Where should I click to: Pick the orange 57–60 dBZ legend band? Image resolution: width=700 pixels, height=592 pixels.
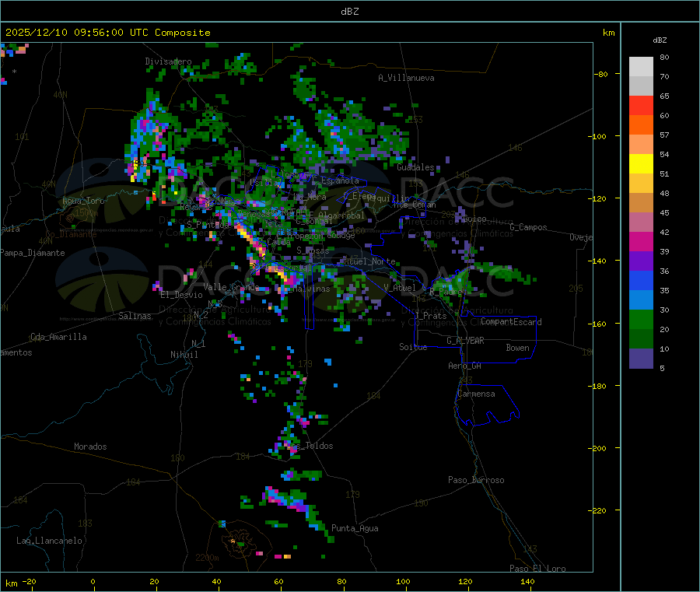(x=641, y=125)
